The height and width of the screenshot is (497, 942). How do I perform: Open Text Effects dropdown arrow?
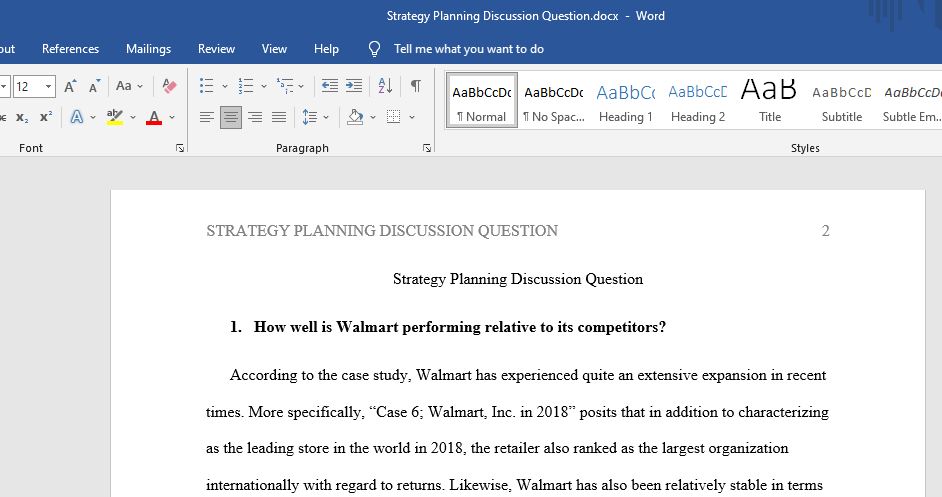point(93,117)
